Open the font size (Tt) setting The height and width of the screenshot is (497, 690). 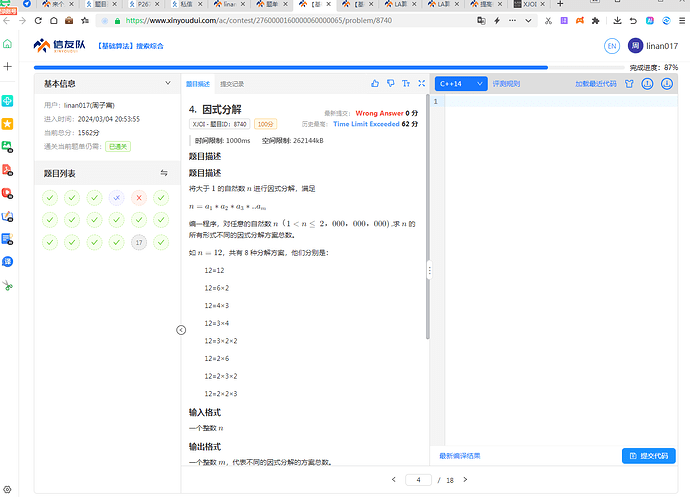pos(406,83)
